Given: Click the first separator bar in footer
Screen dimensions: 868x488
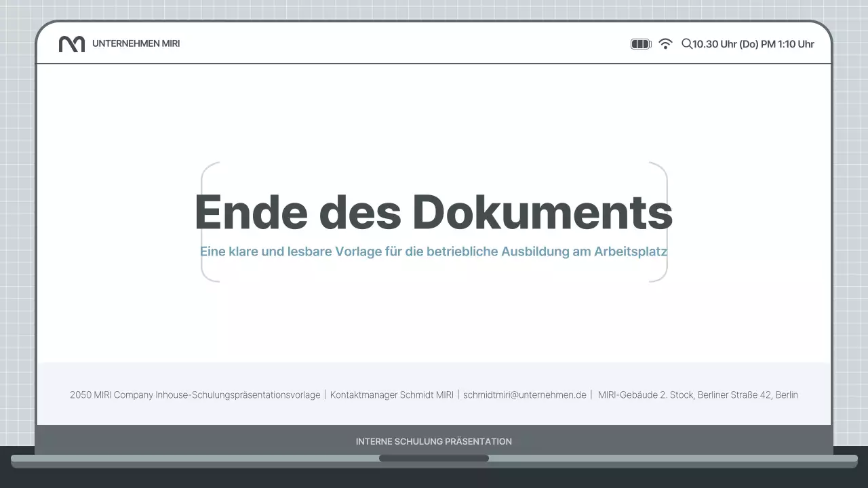Looking at the screenshot, I should (325, 394).
